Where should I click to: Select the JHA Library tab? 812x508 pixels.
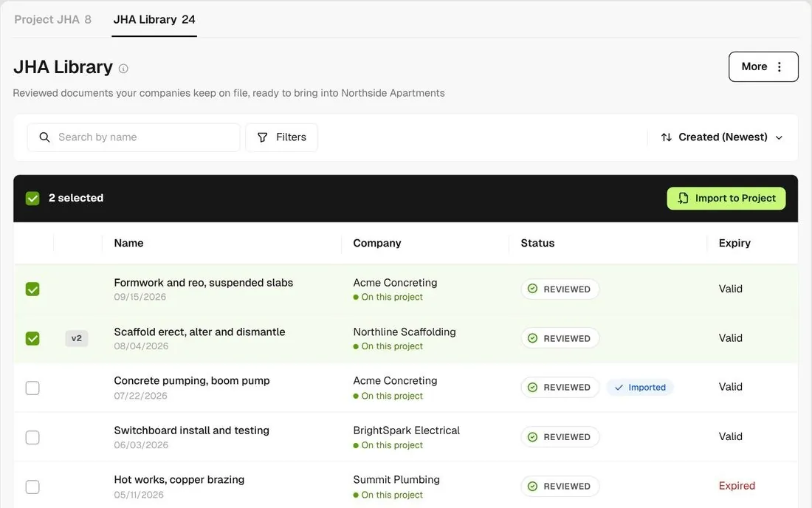coord(154,20)
